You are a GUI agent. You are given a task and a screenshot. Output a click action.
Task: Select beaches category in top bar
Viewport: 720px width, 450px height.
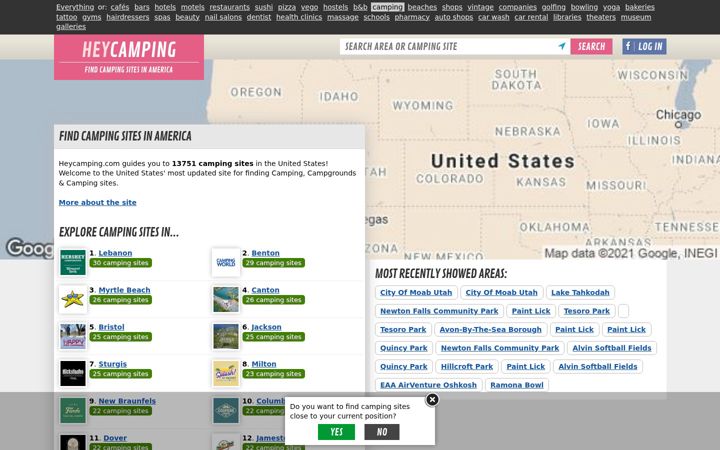422,7
